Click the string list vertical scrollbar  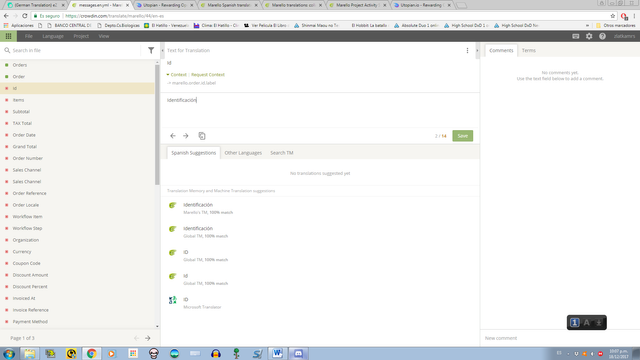157,124
